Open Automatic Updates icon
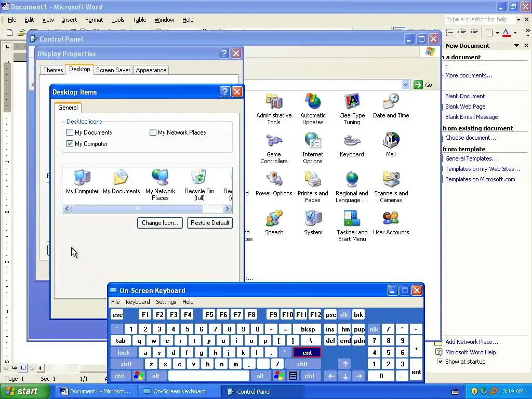 [313, 109]
